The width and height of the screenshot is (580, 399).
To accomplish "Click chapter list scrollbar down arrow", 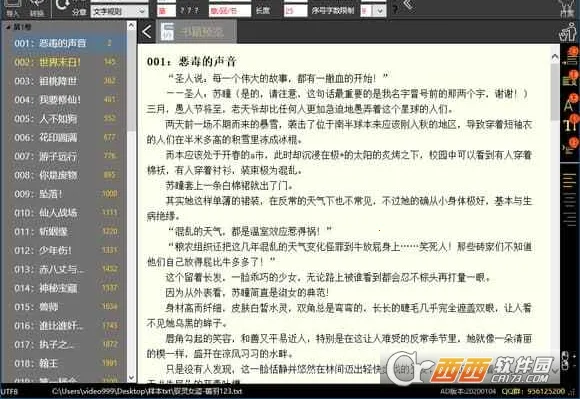I will click(x=131, y=378).
